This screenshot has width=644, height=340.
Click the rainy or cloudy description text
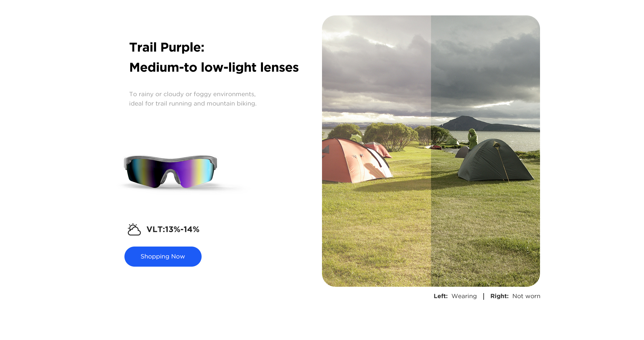pos(193,94)
